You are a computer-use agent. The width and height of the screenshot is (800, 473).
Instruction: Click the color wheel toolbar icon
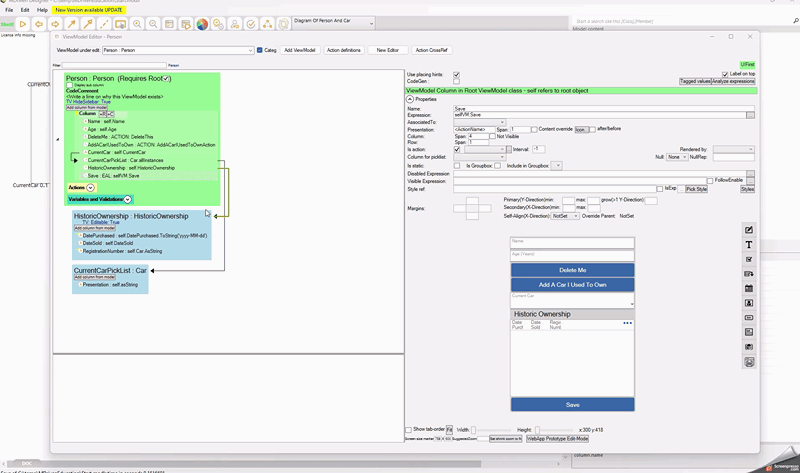coord(202,24)
